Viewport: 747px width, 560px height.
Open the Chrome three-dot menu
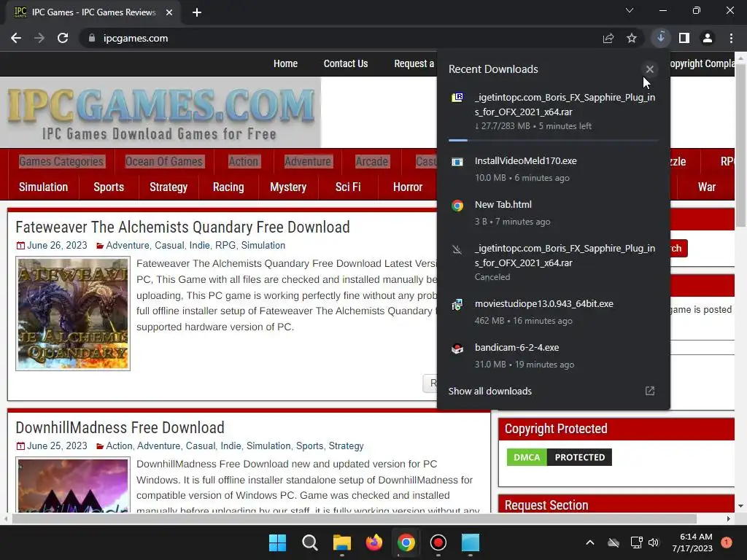(731, 38)
